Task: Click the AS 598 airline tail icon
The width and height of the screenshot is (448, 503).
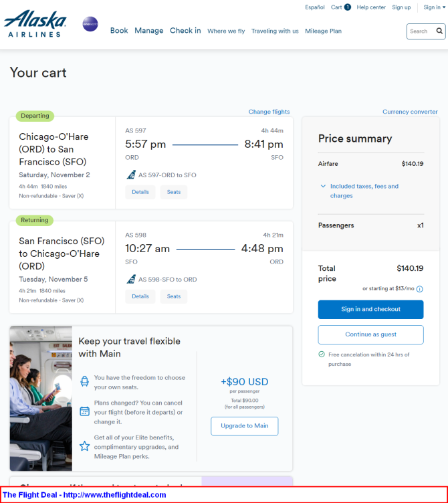Action: pos(131,279)
